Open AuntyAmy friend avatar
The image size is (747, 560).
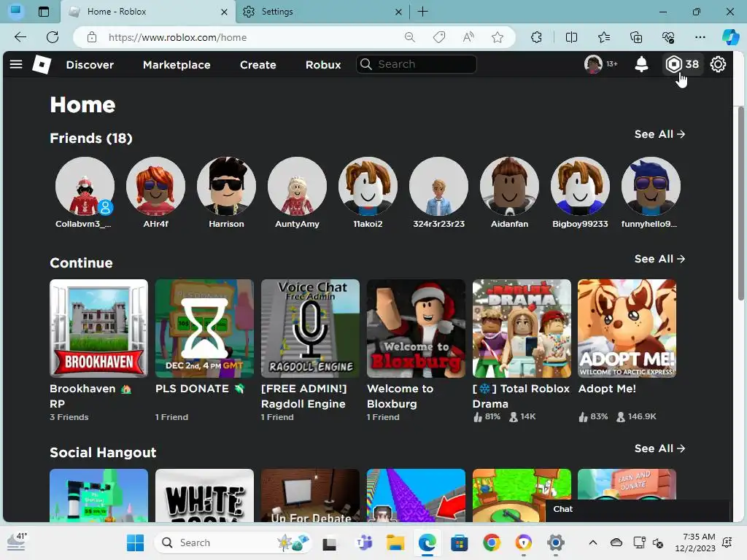(x=298, y=186)
